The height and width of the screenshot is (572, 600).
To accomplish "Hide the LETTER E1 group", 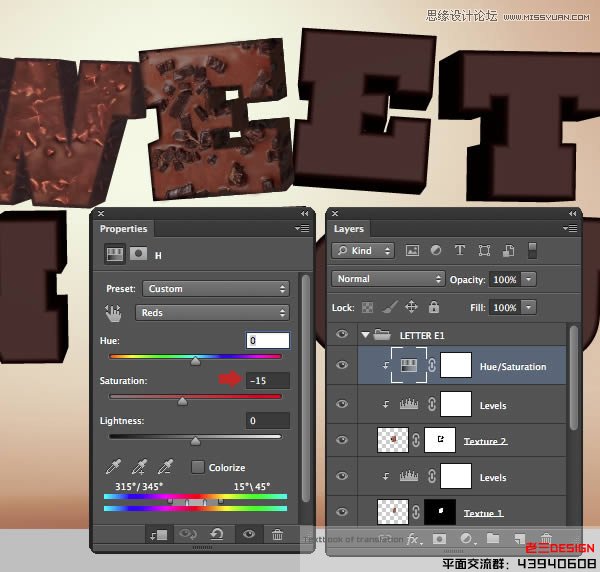I will (342, 334).
